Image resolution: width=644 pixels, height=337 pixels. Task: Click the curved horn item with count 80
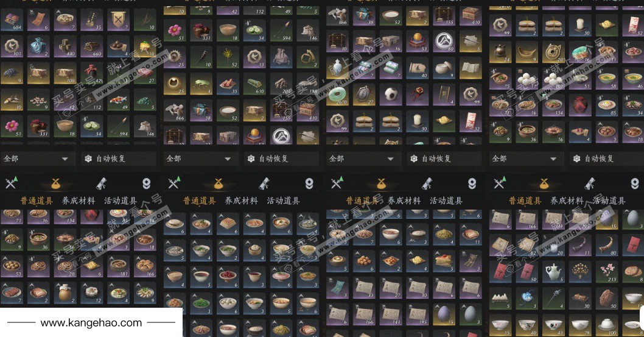(606, 245)
